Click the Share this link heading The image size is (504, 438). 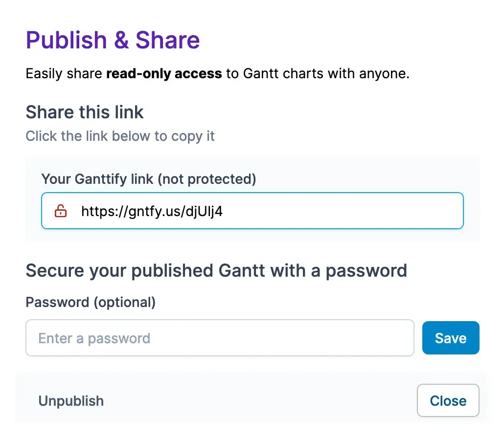(x=84, y=112)
